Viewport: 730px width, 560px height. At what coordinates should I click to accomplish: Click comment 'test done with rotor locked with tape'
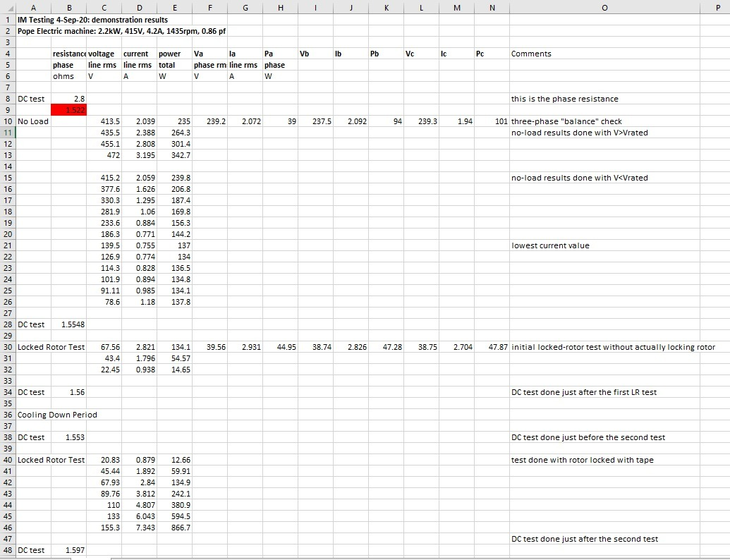point(583,460)
